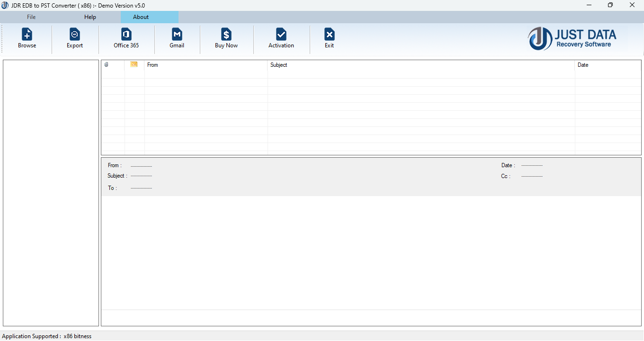
Task: Click the Export icon
Action: coord(74,38)
